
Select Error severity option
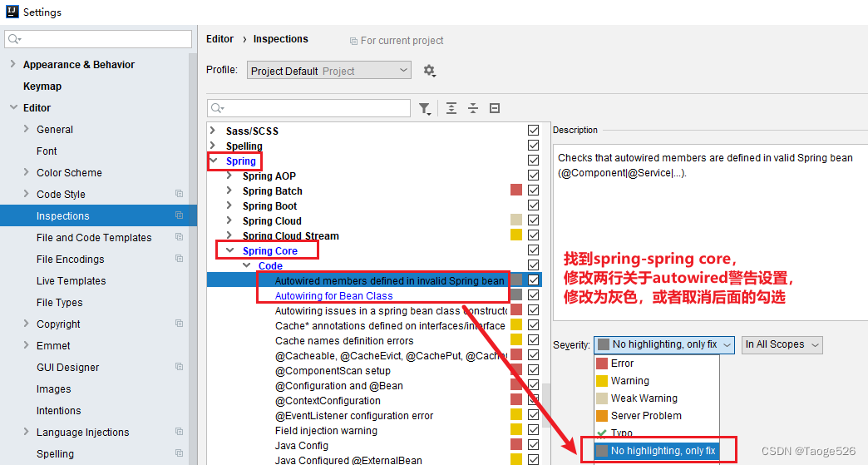point(657,364)
